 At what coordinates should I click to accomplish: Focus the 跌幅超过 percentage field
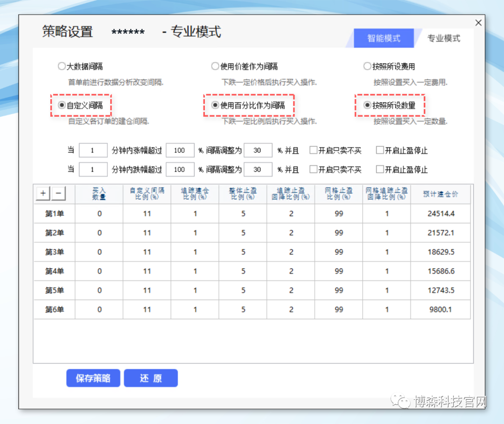click(x=180, y=170)
